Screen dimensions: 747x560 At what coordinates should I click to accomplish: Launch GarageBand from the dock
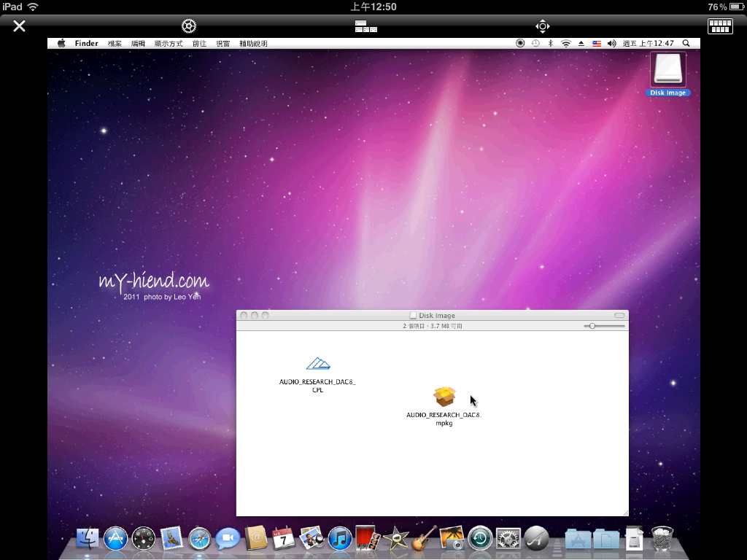pos(424,539)
